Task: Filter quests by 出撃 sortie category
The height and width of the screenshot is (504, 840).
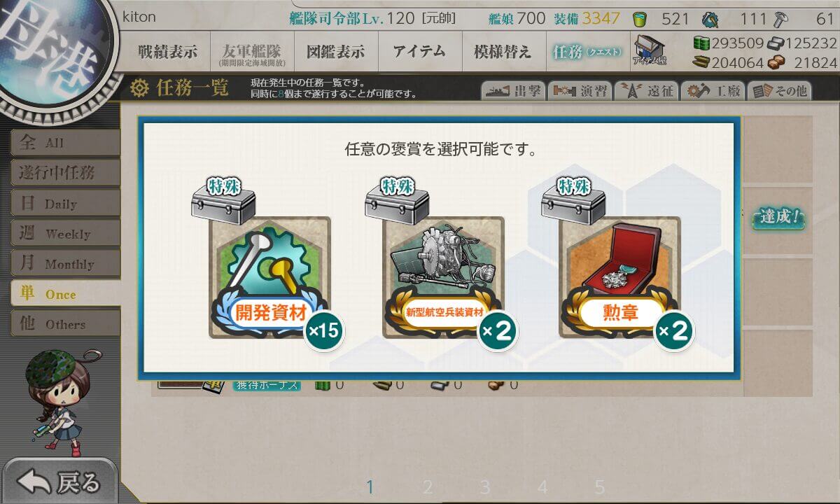Action: (512, 91)
